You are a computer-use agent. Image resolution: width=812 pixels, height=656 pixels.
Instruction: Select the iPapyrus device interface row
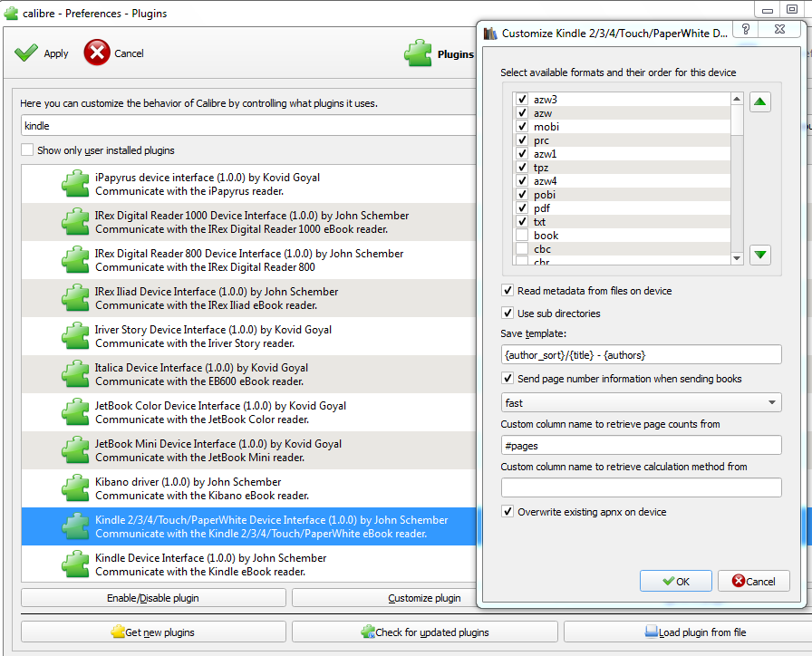[248, 184]
